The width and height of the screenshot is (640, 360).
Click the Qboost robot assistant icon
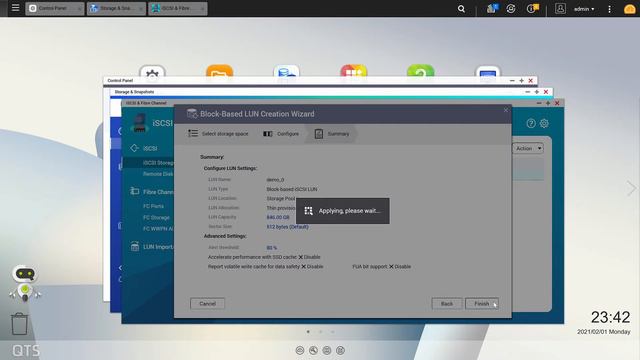click(x=25, y=284)
